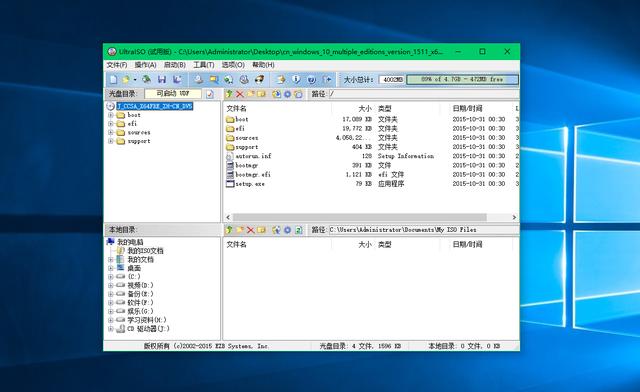The image size is (640, 392).
Task: Open the dropdown arrow beside the Open icon
Action: pos(135,80)
